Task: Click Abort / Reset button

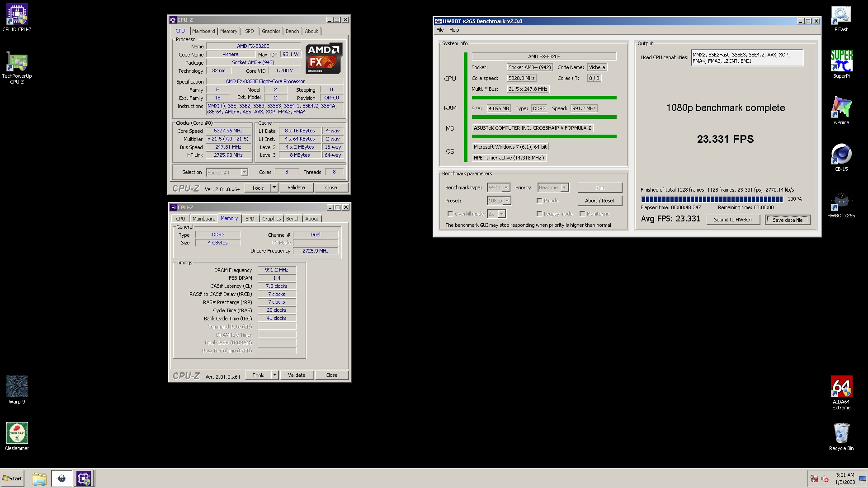Action: point(599,201)
